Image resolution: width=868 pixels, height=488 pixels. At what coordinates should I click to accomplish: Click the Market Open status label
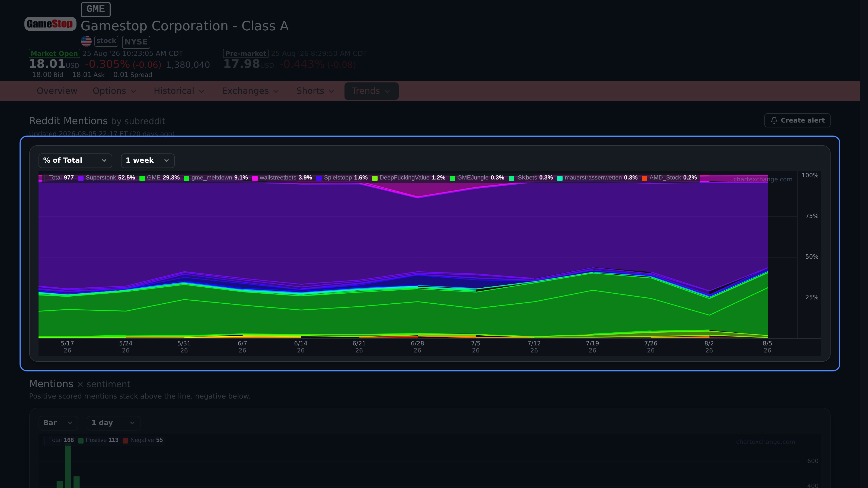click(54, 54)
